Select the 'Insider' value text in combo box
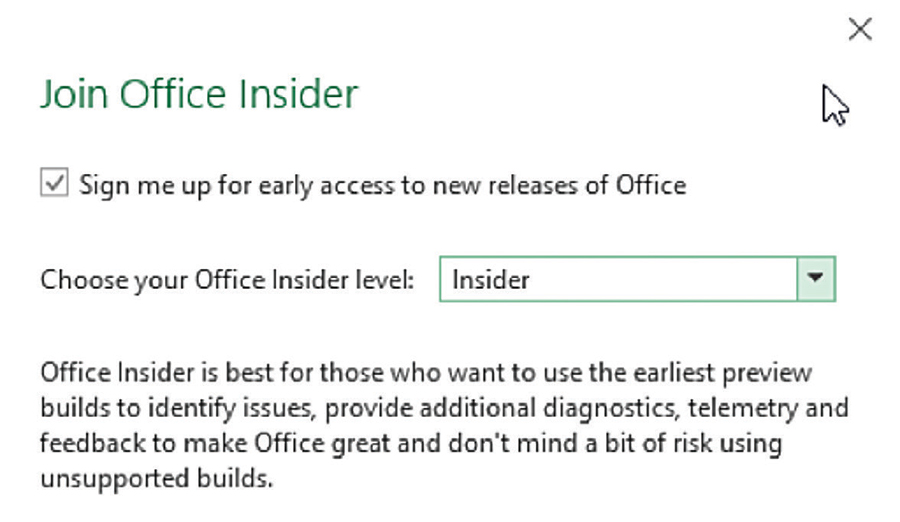This screenshot has width=900, height=522. (491, 280)
